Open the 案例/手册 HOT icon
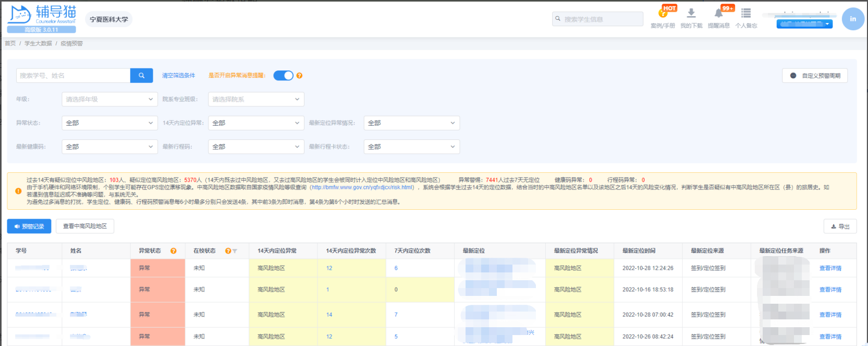Screen dimensions: 868x346 (x=663, y=14)
